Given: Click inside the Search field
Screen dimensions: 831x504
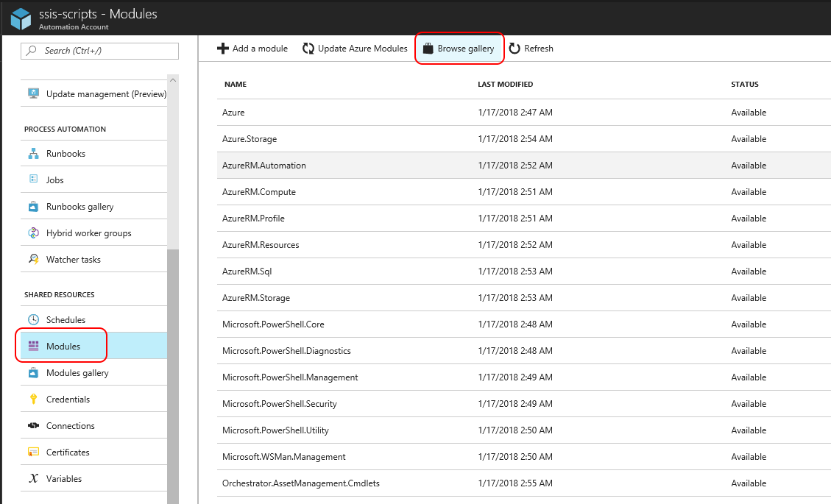Looking at the screenshot, I should 99,51.
